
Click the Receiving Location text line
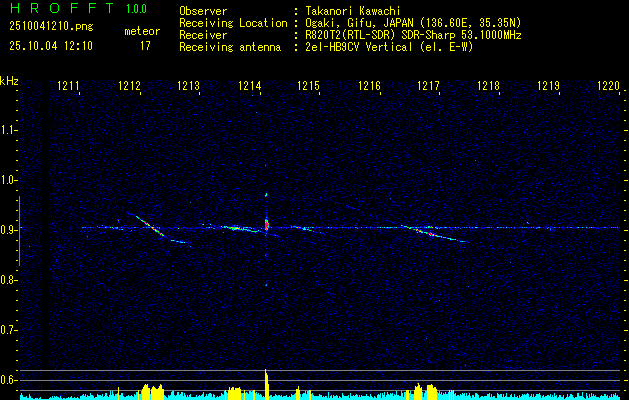350,23
